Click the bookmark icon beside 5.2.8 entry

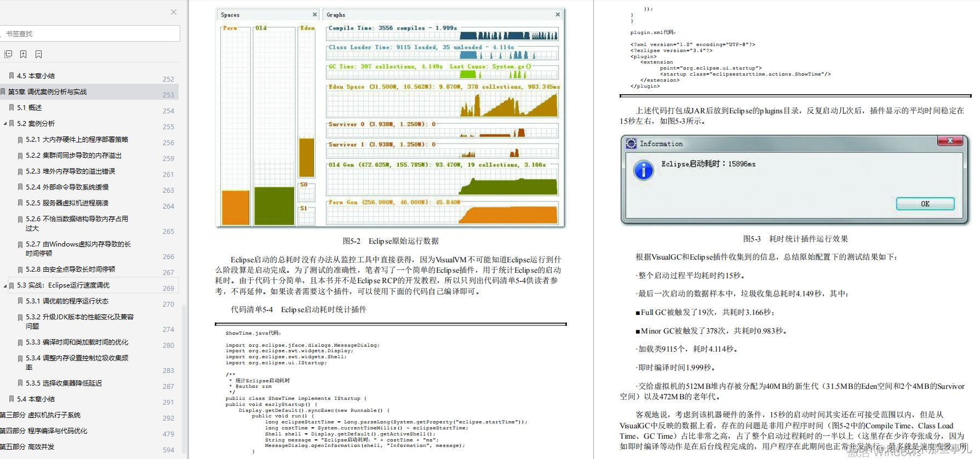[x=20, y=269]
